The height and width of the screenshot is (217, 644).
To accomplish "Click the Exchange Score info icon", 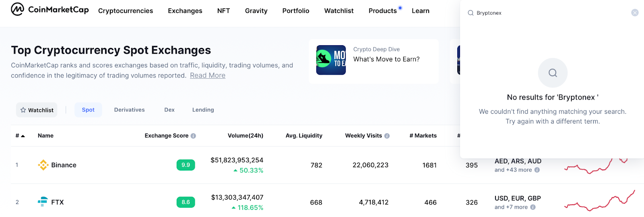I will [x=193, y=136].
